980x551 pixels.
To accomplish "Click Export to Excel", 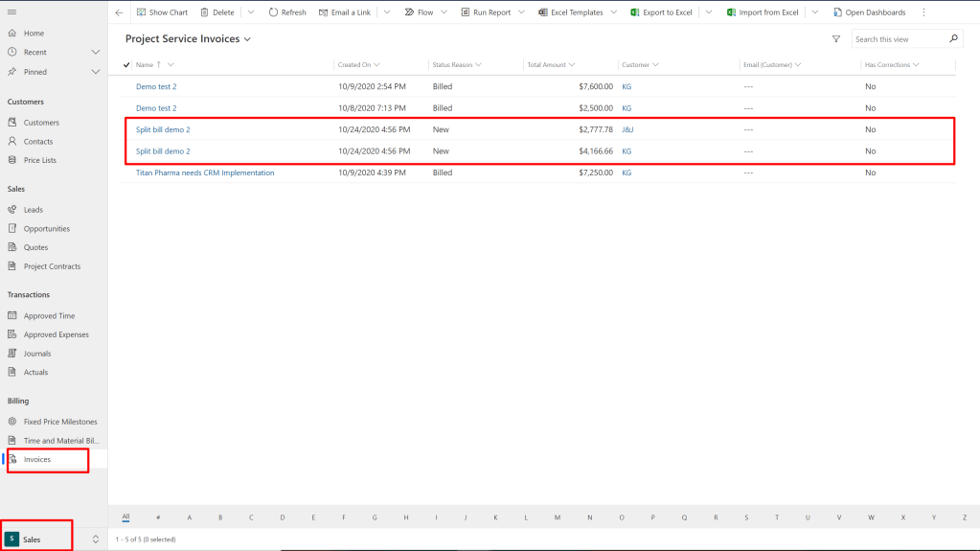I will point(661,12).
